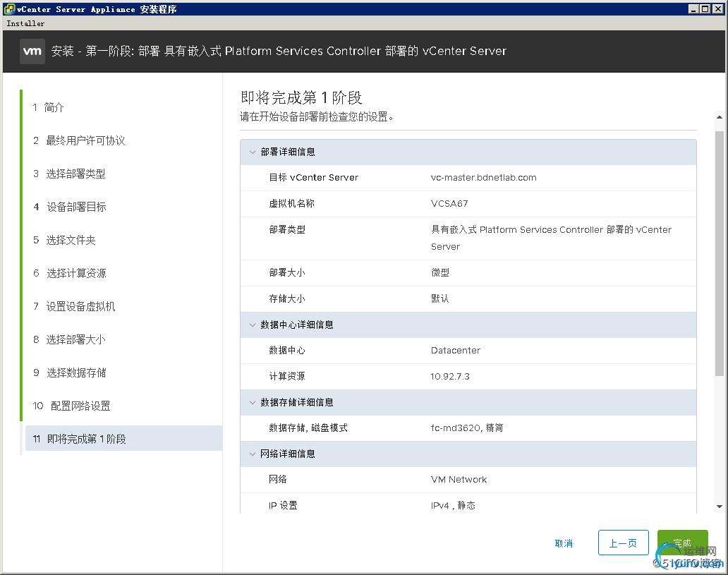Screen dimensions: 728x575
Task: Click the 数据存储, 磁盘模式 label
Action: [x=308, y=428]
